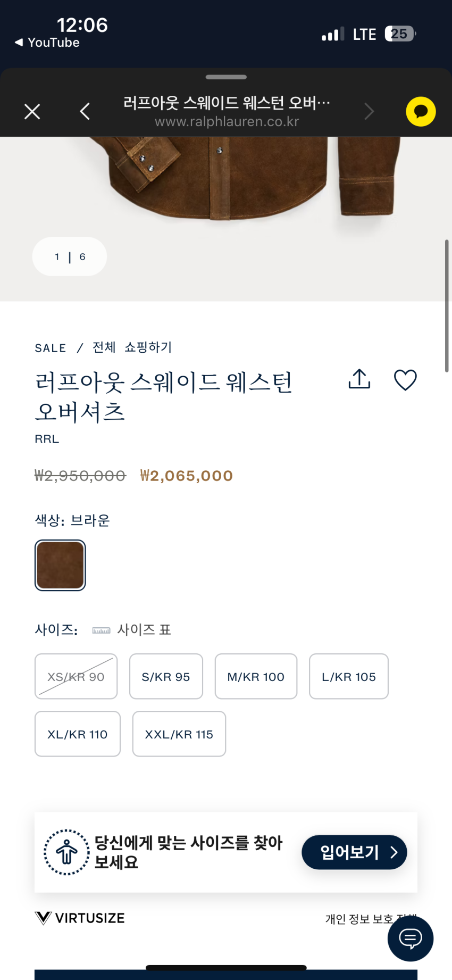Select size S/KR 95
This screenshot has height=980, width=452.
click(x=166, y=677)
